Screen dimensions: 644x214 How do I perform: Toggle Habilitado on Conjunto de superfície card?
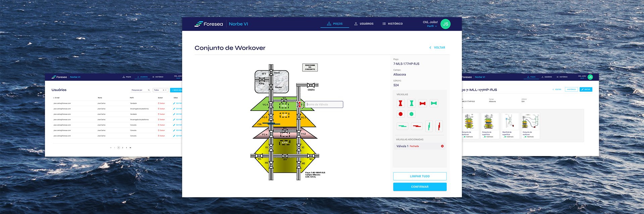[x=485, y=137]
